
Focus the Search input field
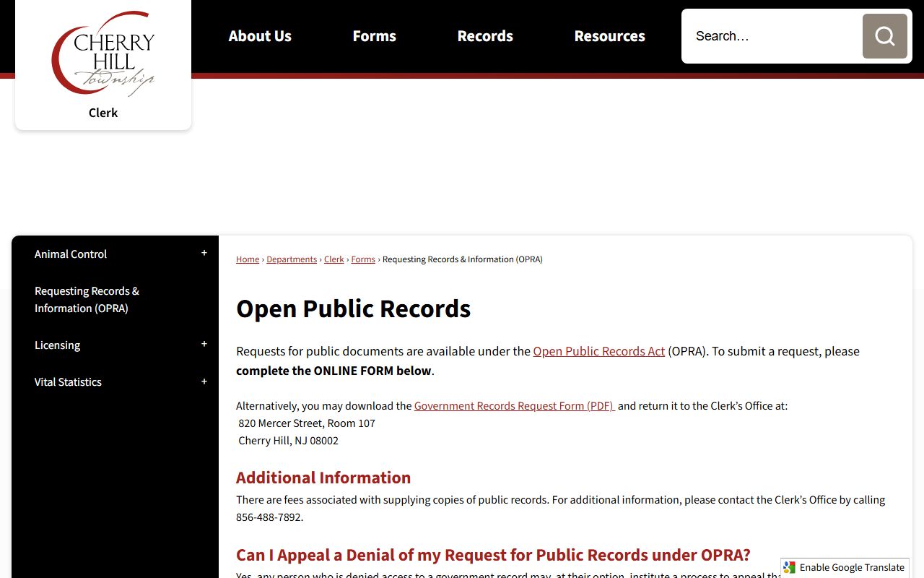772,36
